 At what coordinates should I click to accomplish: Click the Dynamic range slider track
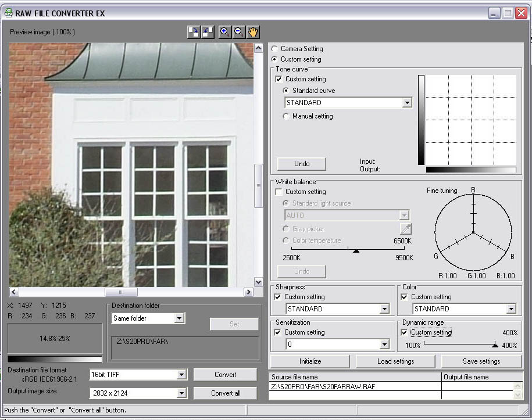pos(459,345)
